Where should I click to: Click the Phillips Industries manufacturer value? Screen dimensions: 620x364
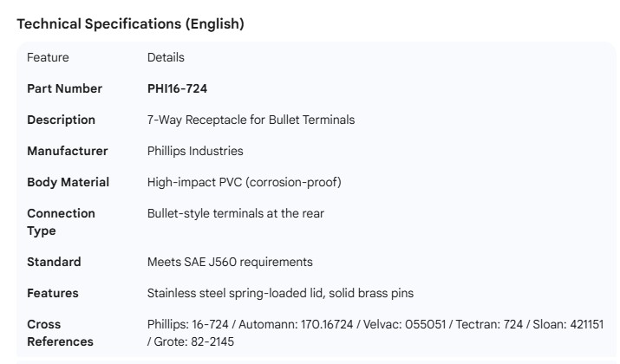click(195, 151)
